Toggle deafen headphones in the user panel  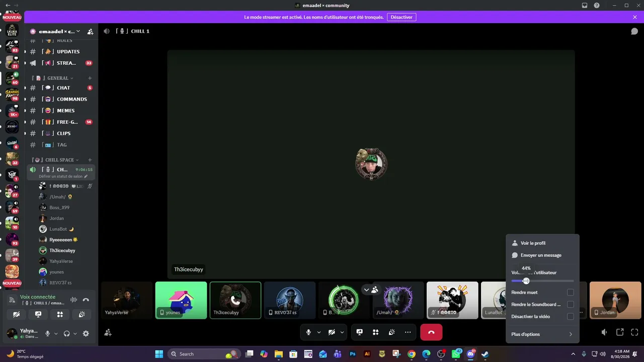pyautogui.click(x=66, y=333)
